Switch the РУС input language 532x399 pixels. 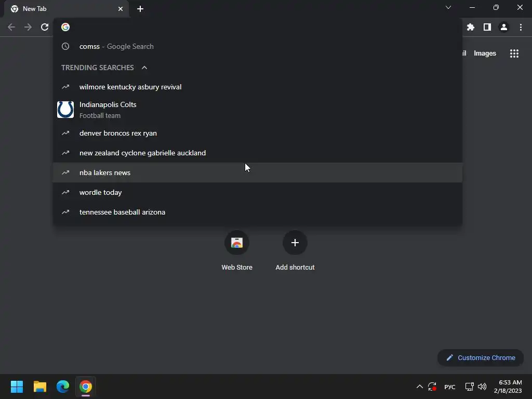pos(450,387)
